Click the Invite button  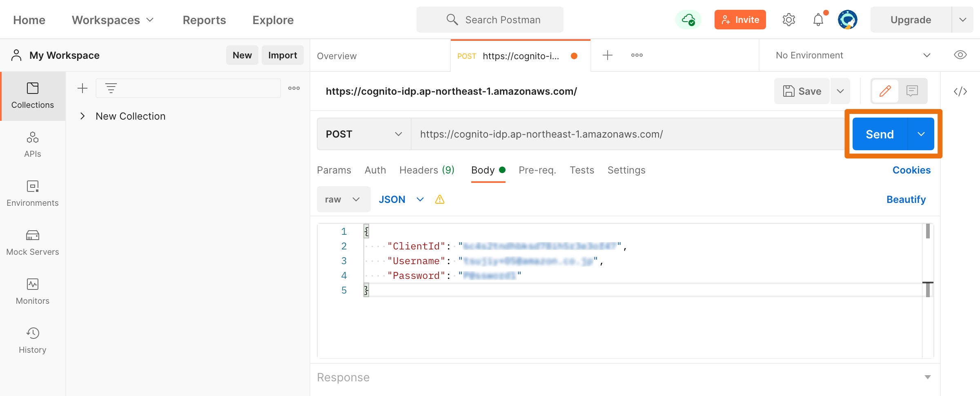coord(740,20)
